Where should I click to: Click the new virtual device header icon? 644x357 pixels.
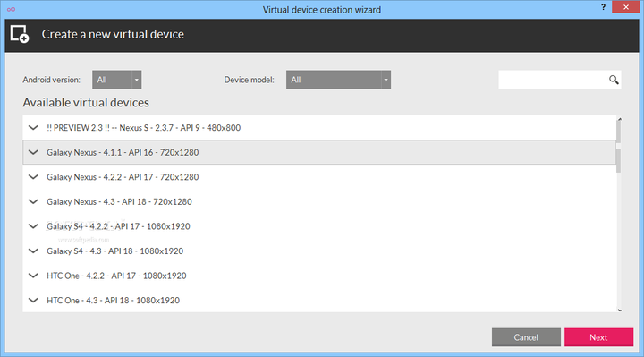(x=20, y=34)
